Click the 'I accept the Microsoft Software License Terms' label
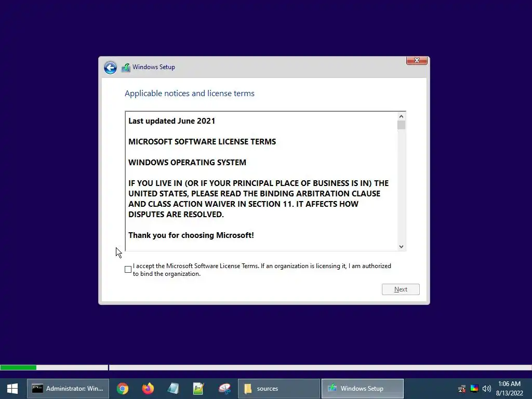The image size is (532, 399). [x=262, y=270]
